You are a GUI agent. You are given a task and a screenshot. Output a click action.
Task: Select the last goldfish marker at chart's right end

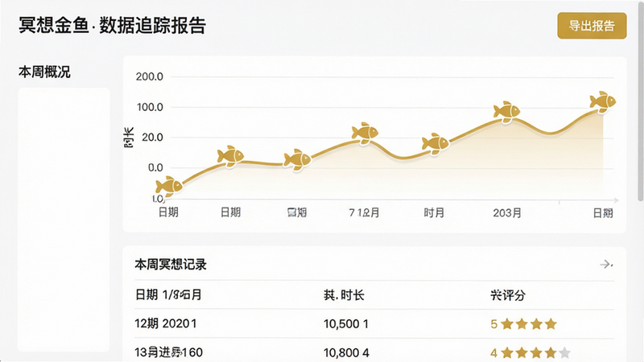tap(602, 101)
